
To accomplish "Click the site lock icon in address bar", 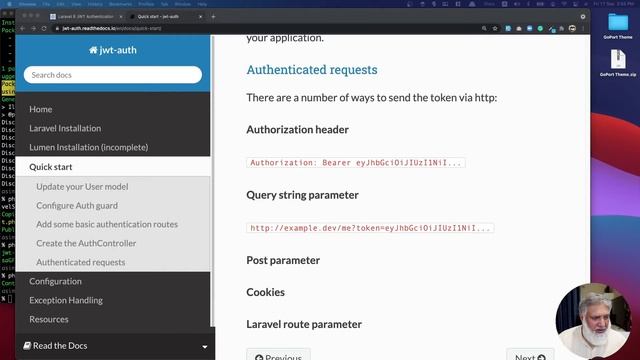I will coord(58,29).
